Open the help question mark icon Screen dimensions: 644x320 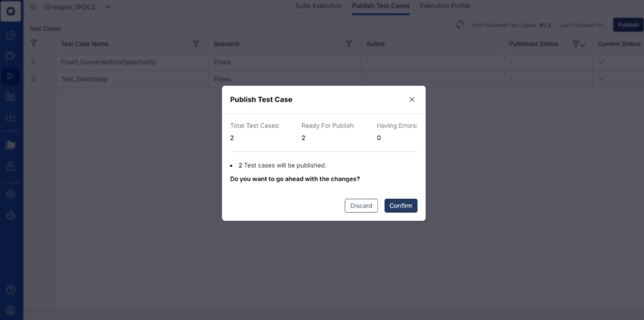tap(11, 290)
